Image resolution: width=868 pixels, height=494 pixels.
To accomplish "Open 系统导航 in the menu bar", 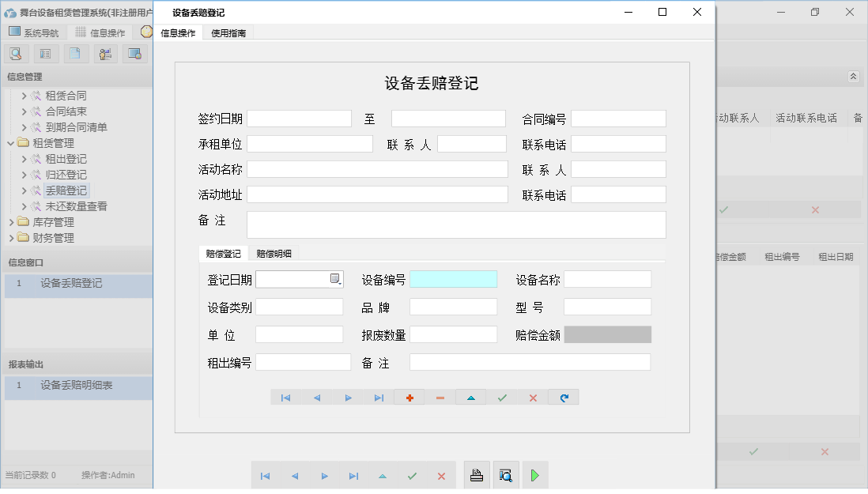I will (x=39, y=32).
